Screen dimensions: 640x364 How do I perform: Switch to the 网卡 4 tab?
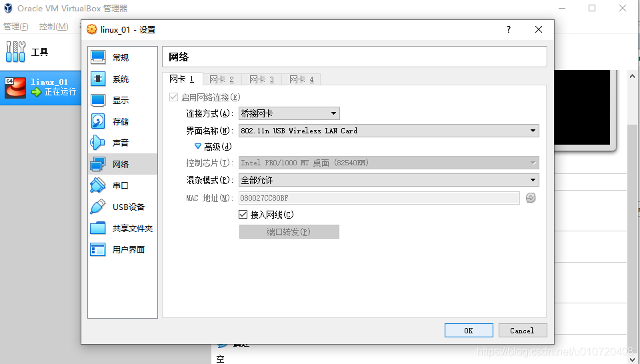pyautogui.click(x=301, y=79)
